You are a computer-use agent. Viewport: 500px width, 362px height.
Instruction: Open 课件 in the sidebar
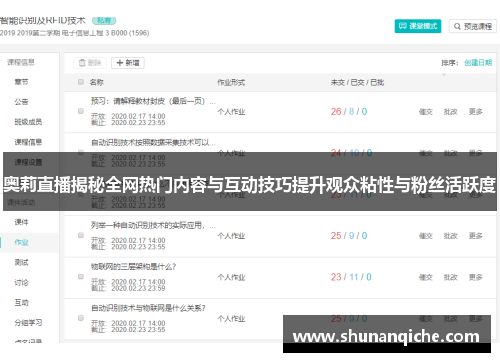21,222
